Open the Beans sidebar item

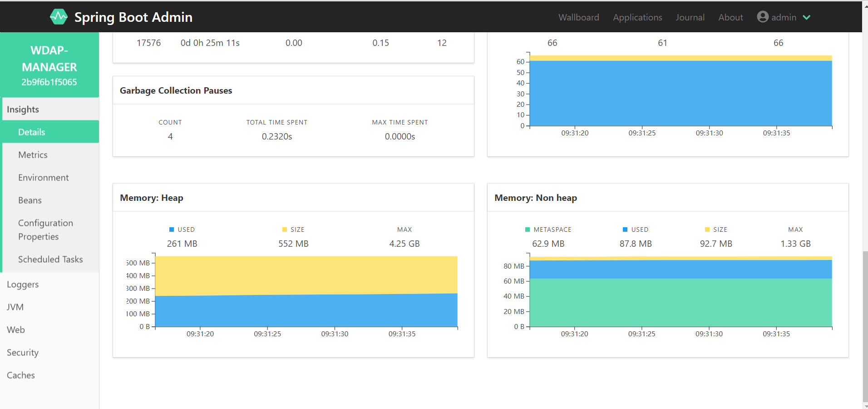(x=50, y=200)
